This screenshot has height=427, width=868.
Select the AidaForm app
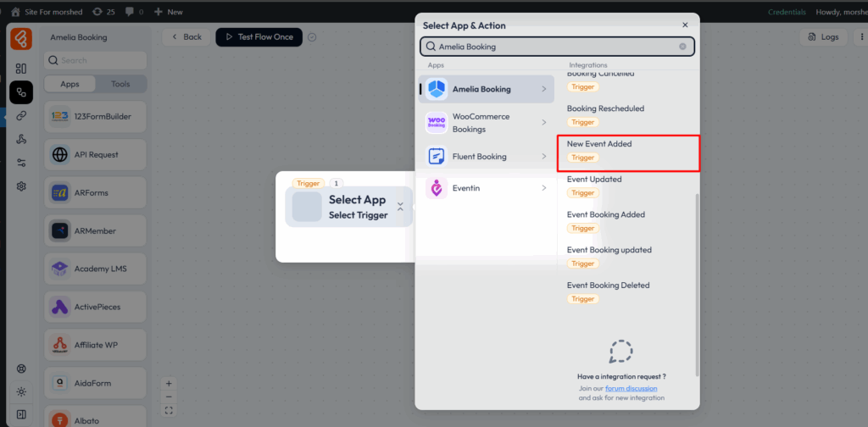click(95, 383)
